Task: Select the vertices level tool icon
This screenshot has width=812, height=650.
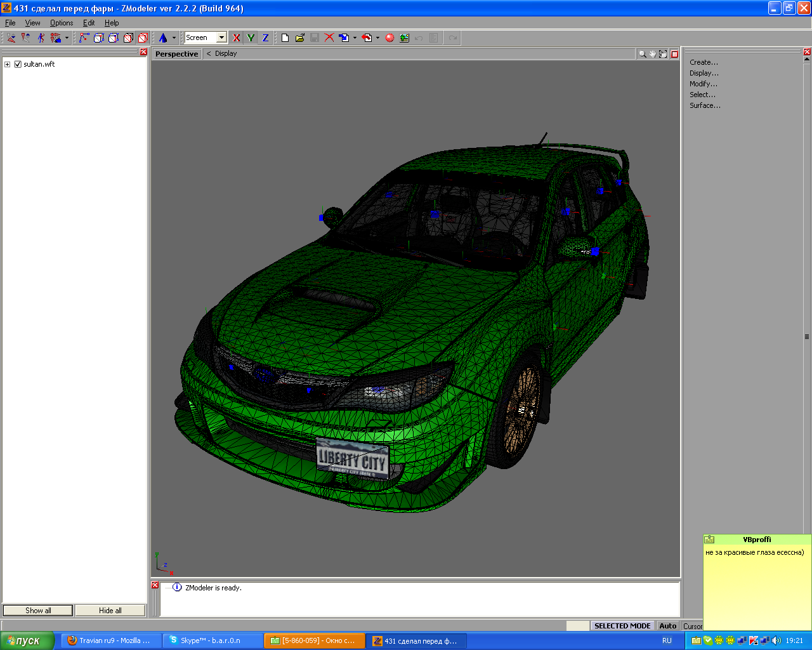Action: pos(84,38)
